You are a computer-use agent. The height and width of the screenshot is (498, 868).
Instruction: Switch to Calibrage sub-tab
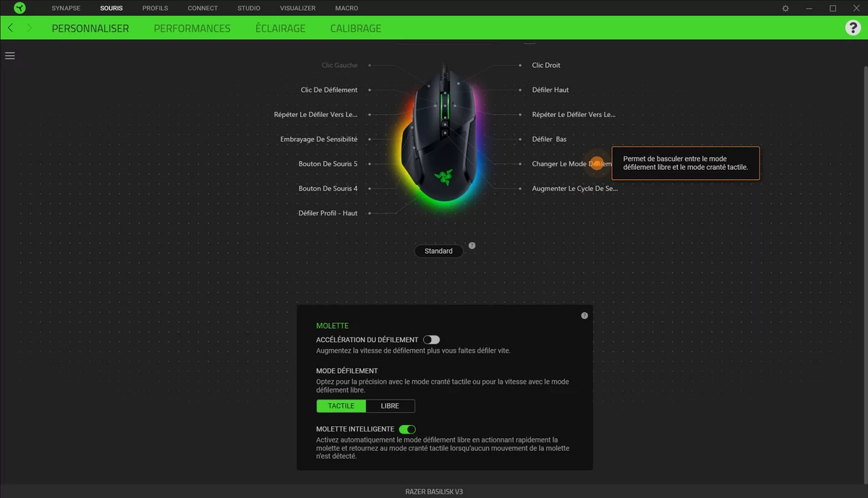pyautogui.click(x=356, y=28)
